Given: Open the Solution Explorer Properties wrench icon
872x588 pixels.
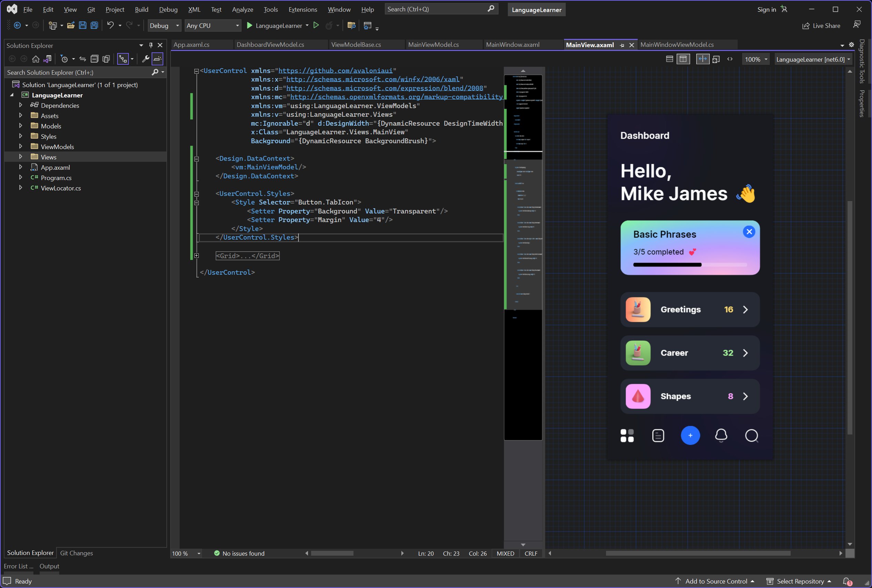Looking at the screenshot, I should pos(146,59).
